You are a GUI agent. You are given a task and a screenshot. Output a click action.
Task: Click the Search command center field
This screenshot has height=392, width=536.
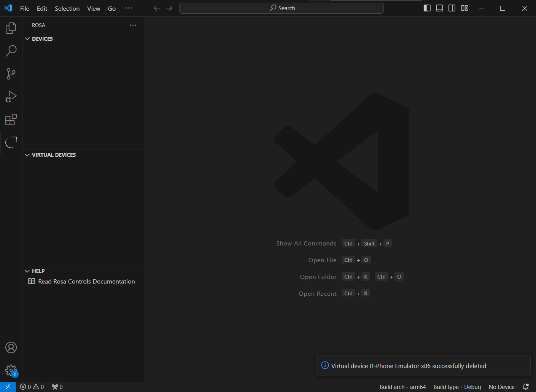coord(282,8)
